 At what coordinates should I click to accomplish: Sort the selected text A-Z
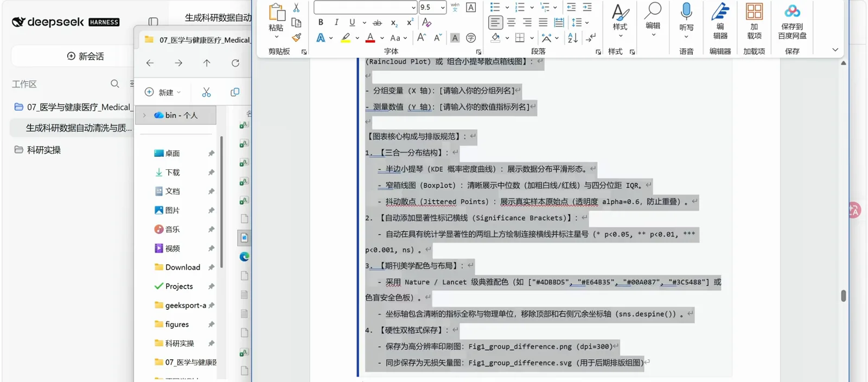click(x=572, y=38)
